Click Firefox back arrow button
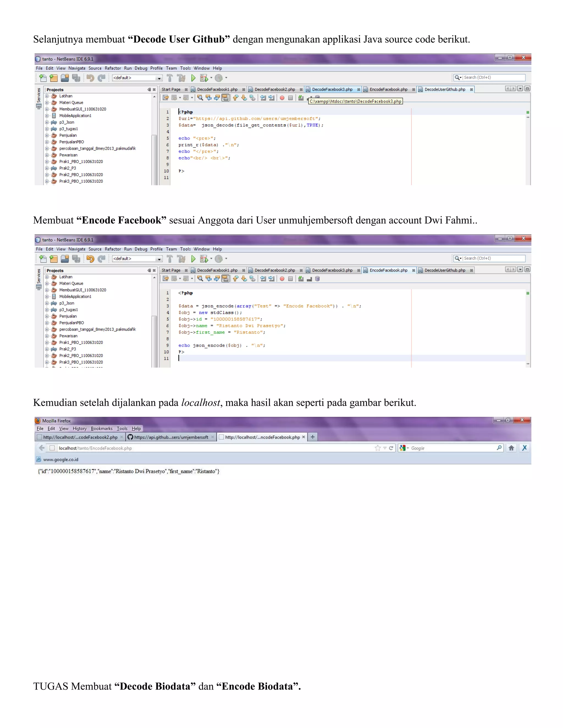This screenshot has width=563, height=728. (42, 448)
